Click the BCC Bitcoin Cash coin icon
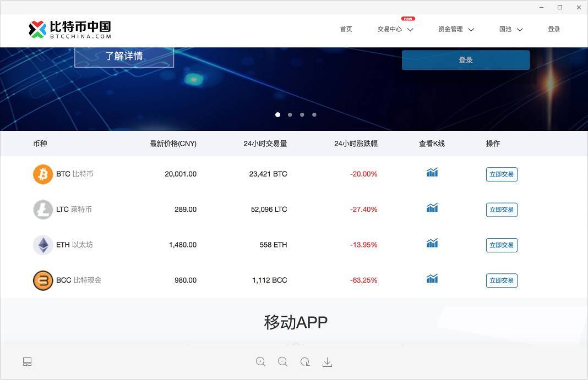This screenshot has height=380, width=588. click(x=42, y=280)
